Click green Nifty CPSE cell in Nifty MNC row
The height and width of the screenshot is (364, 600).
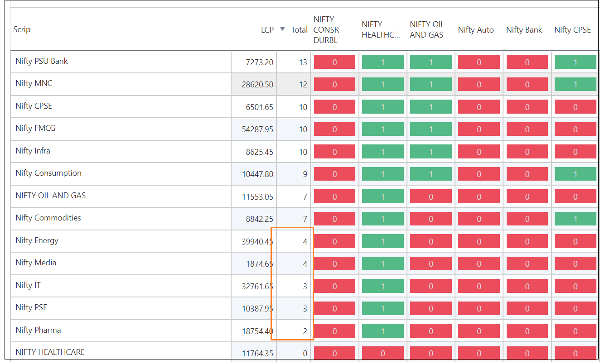pyautogui.click(x=576, y=85)
